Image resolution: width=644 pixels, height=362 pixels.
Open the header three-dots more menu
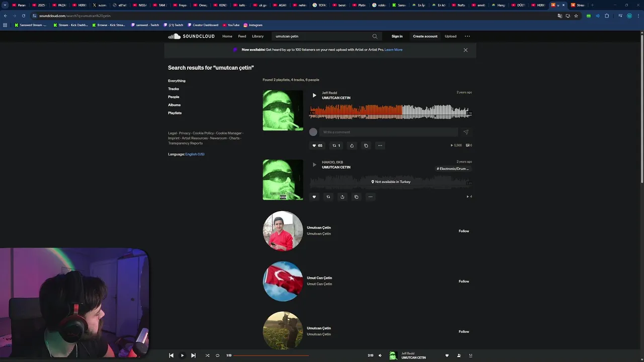click(467, 36)
